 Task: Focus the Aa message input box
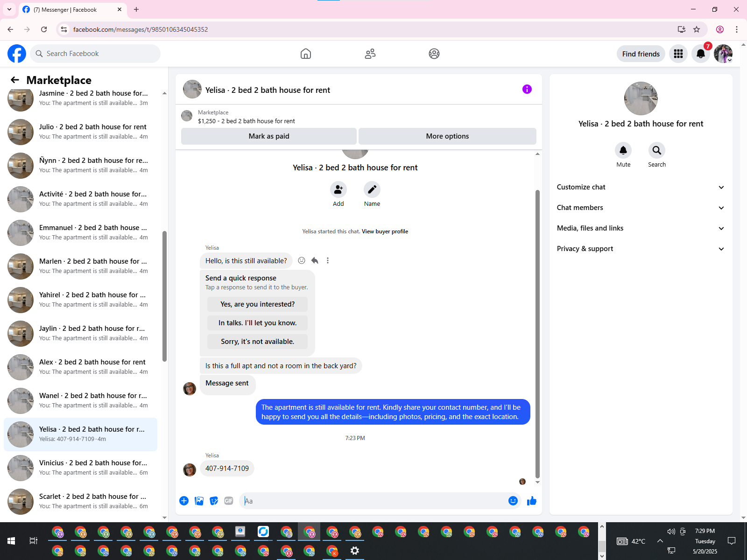[x=373, y=501]
